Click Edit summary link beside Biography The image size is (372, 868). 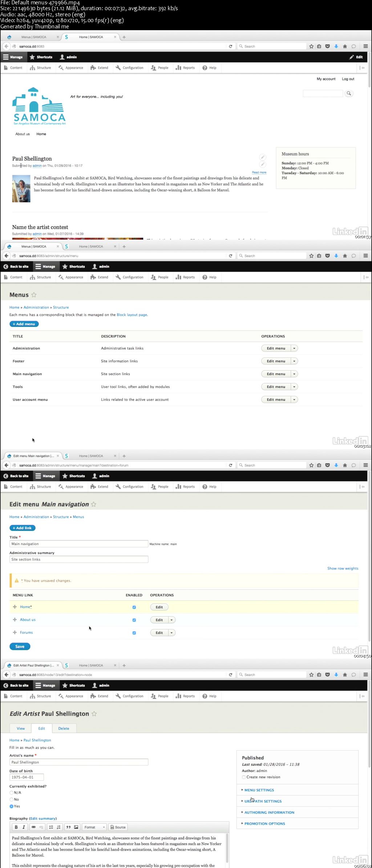click(x=43, y=819)
